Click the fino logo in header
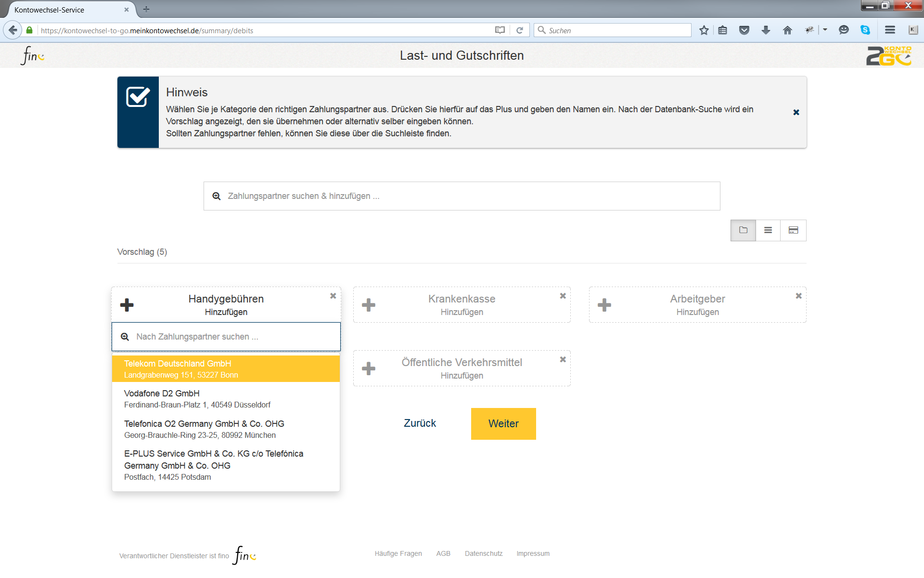Viewport: 924px width, 578px height. tap(32, 55)
